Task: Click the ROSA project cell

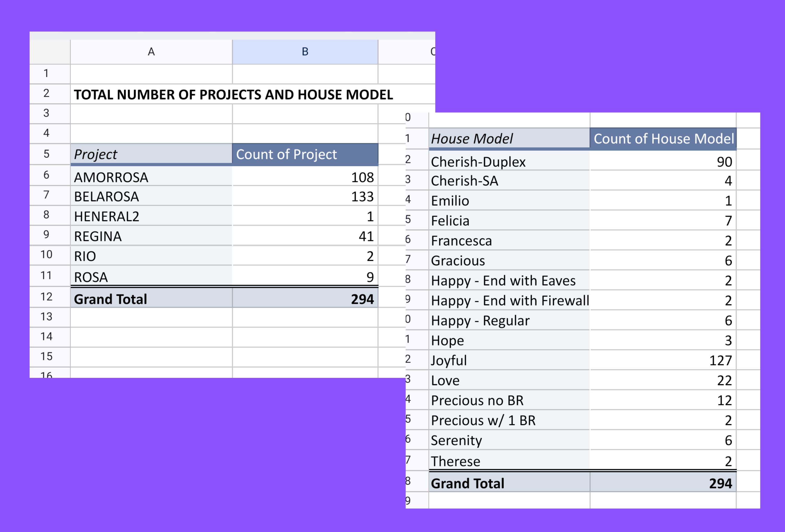Action: click(x=151, y=277)
